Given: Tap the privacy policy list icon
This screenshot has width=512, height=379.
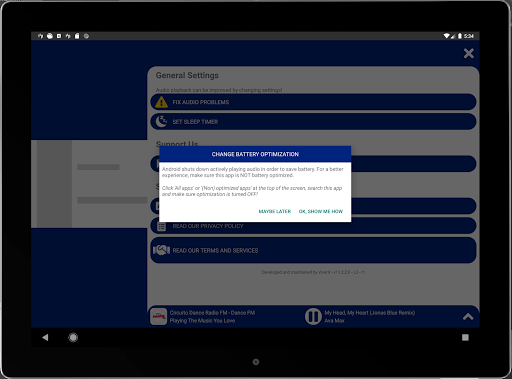Looking at the screenshot, I should pyautogui.click(x=162, y=226).
